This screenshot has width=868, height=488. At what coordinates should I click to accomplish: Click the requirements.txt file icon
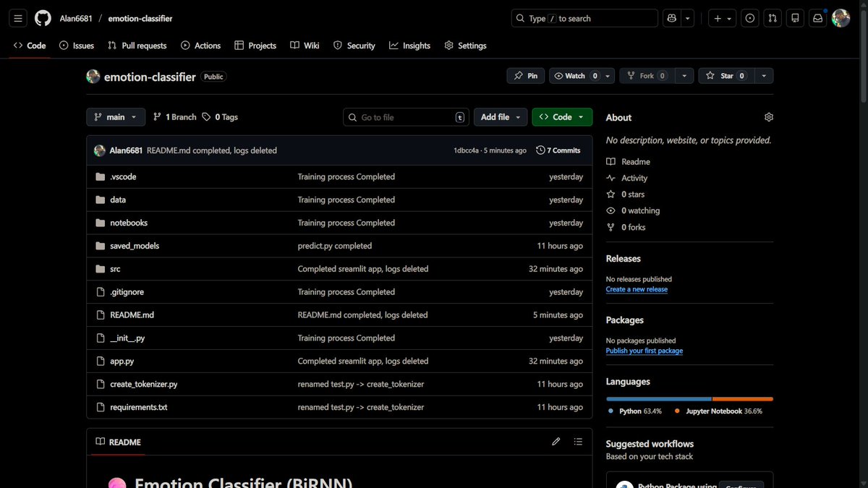click(x=101, y=407)
